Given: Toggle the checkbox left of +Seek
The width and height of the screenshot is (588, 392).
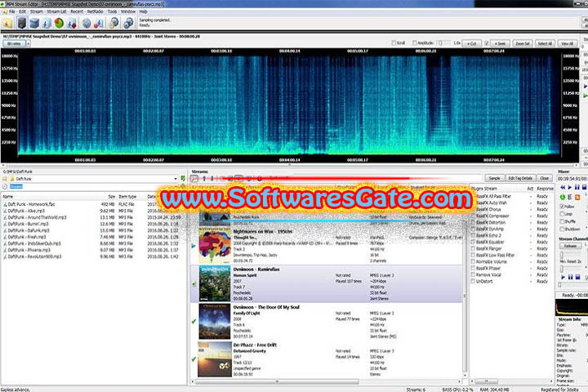Looking at the screenshot, I should click(x=487, y=43).
